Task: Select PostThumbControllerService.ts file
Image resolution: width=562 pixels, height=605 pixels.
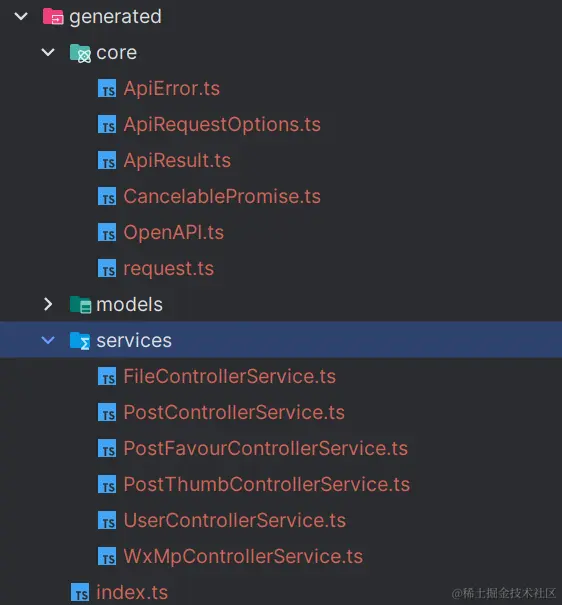Action: [x=267, y=484]
